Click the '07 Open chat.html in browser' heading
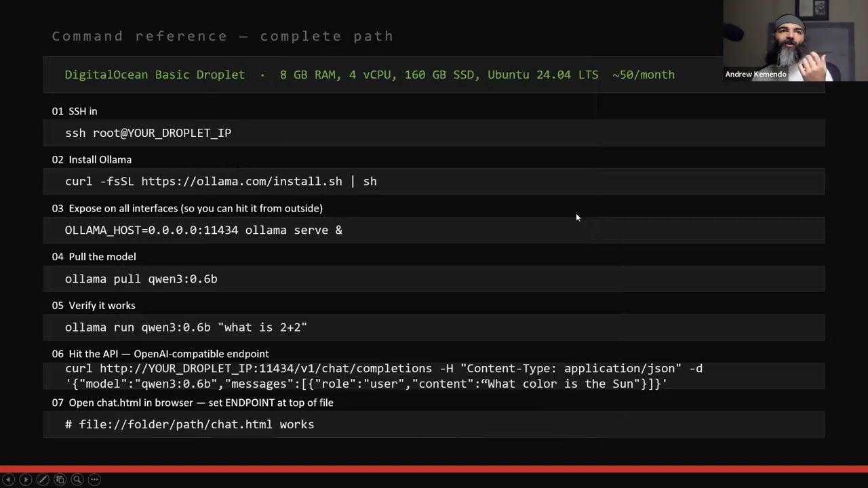The height and width of the screenshot is (488, 868). [193, 403]
